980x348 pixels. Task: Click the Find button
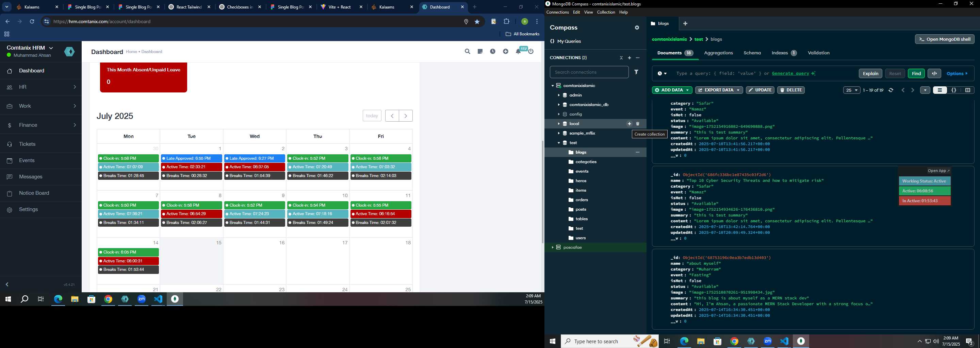(916, 73)
